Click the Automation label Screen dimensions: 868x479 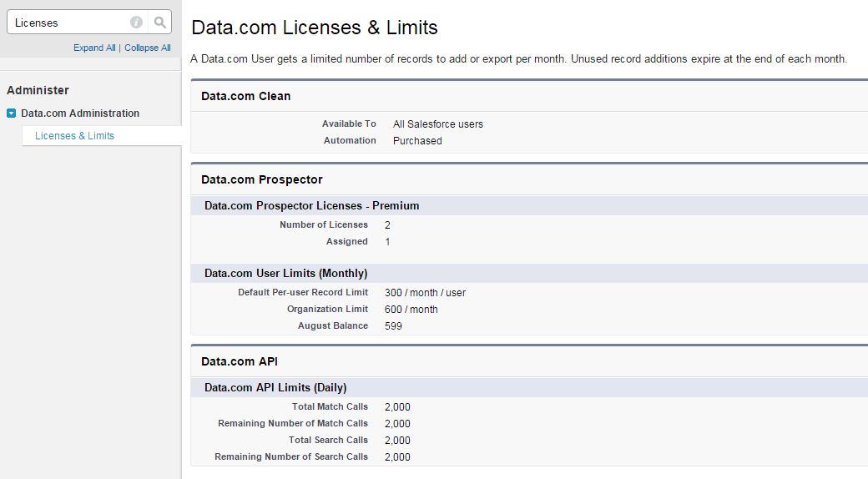pos(350,140)
